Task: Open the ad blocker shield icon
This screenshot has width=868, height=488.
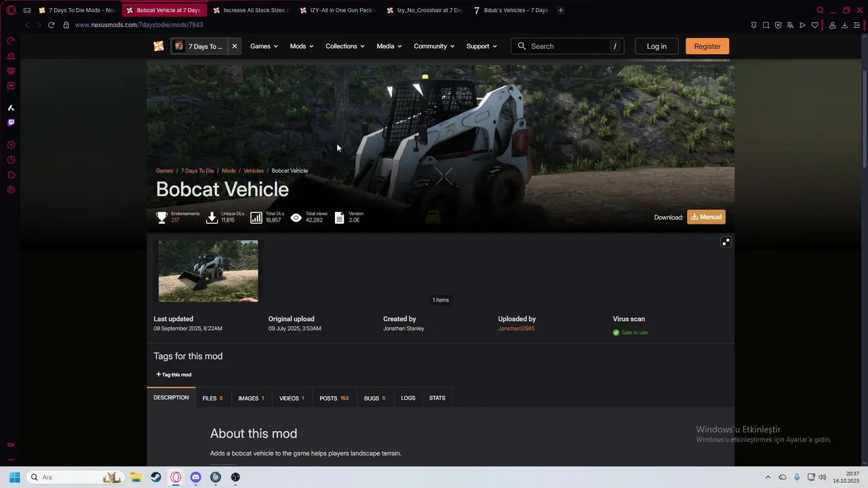Action: point(778,25)
